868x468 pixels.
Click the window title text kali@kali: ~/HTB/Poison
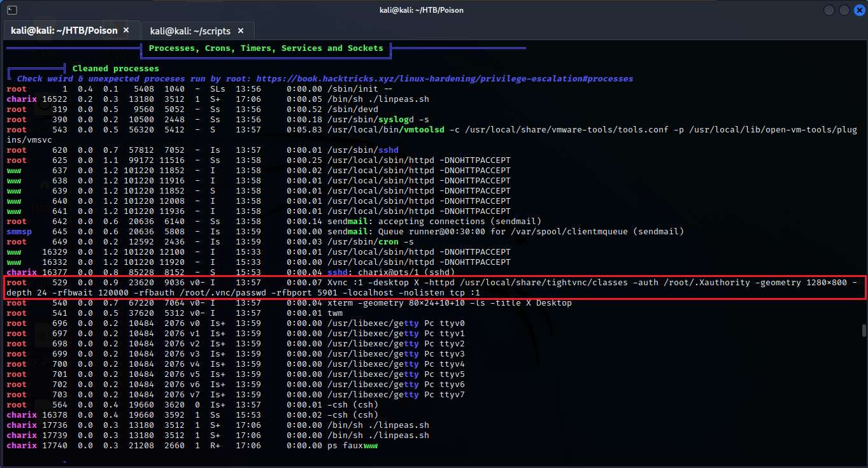coord(434,10)
